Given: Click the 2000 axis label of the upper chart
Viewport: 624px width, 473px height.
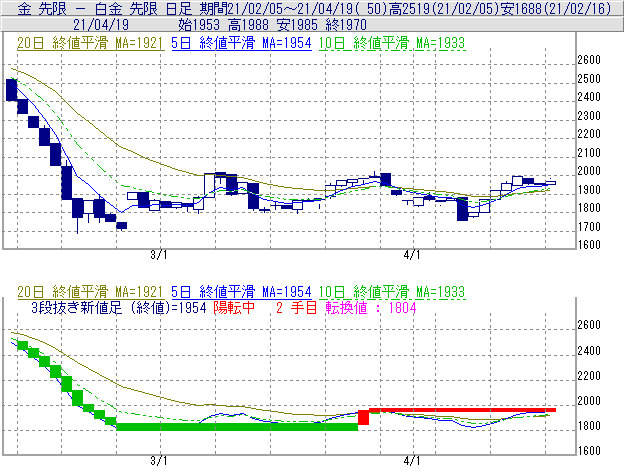Looking at the screenshot, I should pyautogui.click(x=589, y=171).
